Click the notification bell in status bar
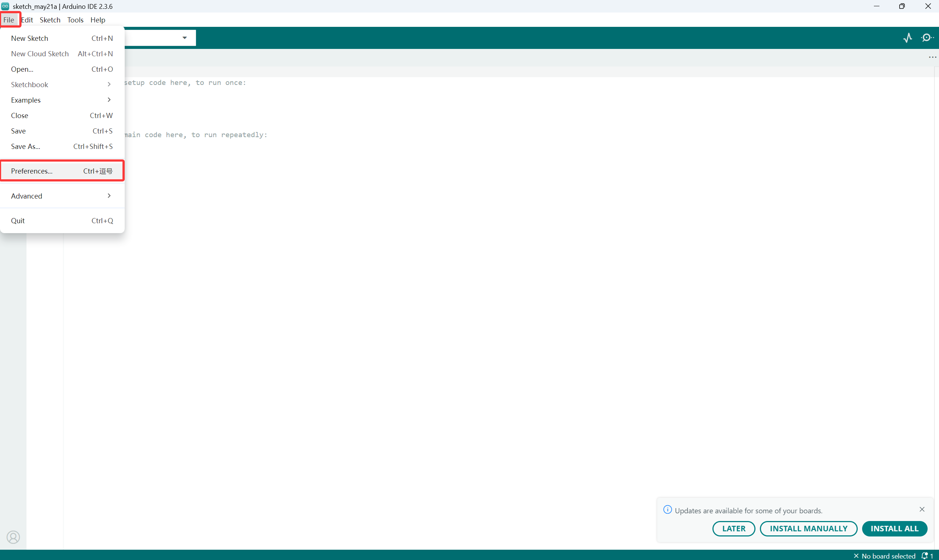The image size is (939, 560). coord(925,556)
